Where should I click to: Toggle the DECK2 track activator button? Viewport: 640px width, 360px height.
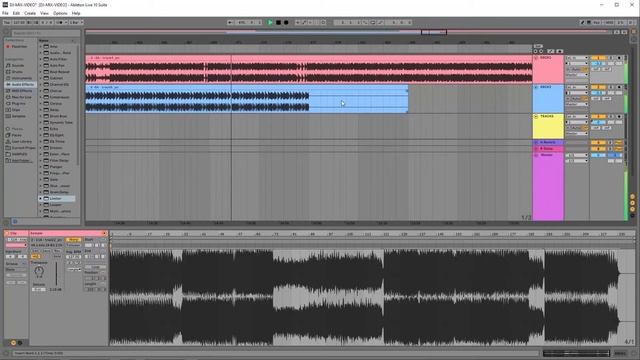[x=598, y=87]
